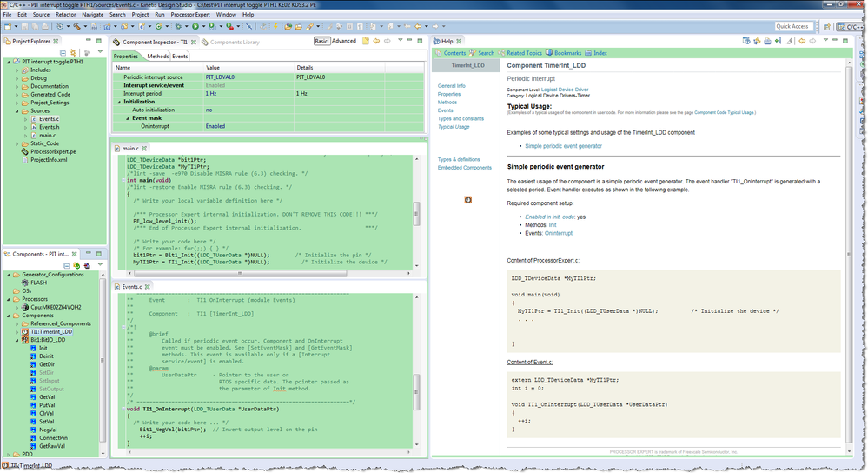The height and width of the screenshot is (473, 868).
Task: Click the OnInterrupt events link in Help
Action: pyautogui.click(x=558, y=233)
